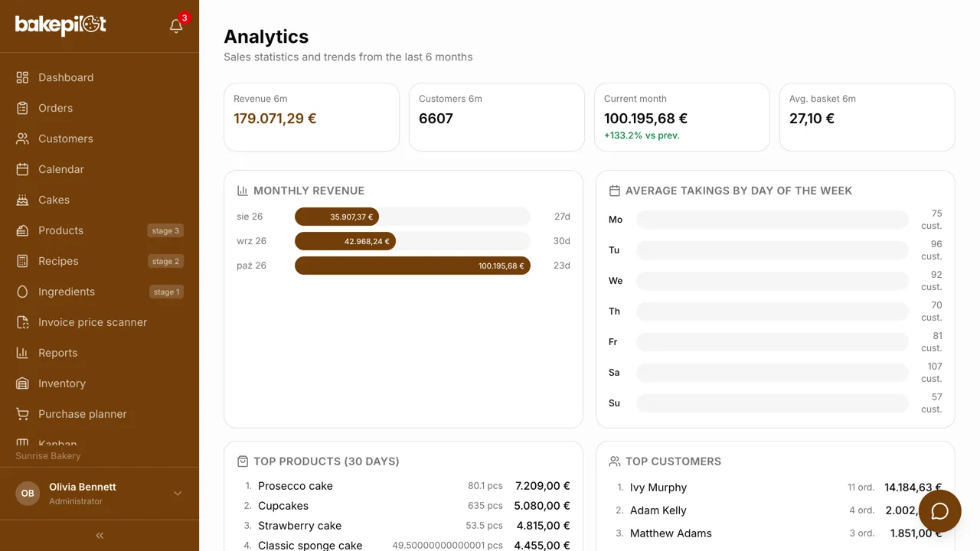This screenshot has height=551, width=980.
Task: Open Recipes in the sidebar
Action: (x=100, y=261)
